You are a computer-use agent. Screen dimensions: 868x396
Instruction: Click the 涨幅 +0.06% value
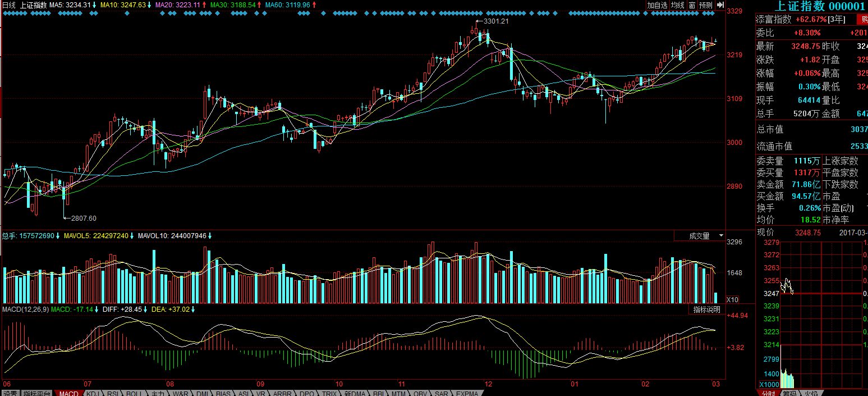tap(807, 73)
